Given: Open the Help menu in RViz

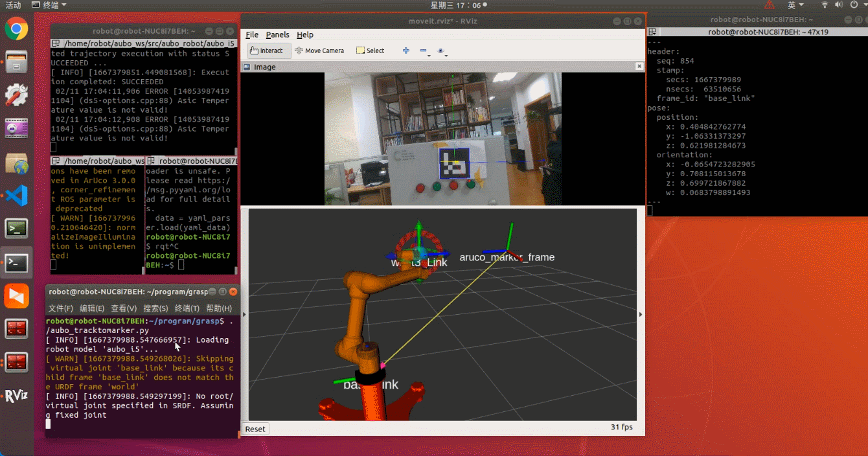Looking at the screenshot, I should tap(305, 35).
